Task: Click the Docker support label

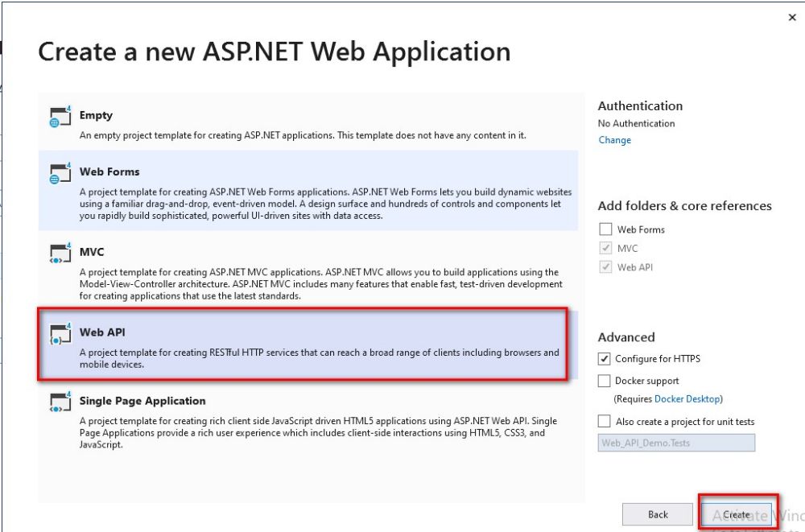Action: tap(647, 381)
